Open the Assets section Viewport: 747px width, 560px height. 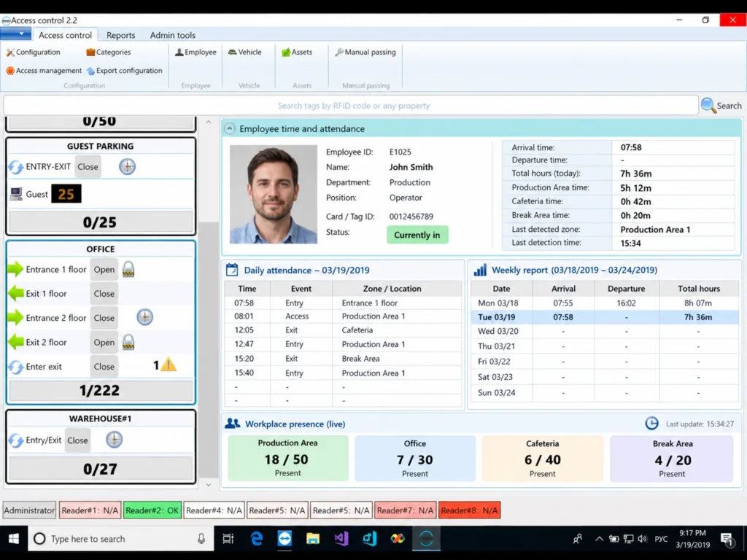297,52
